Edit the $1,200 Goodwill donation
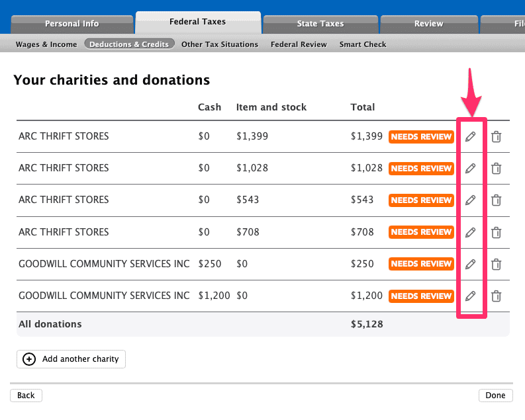 click(x=470, y=296)
